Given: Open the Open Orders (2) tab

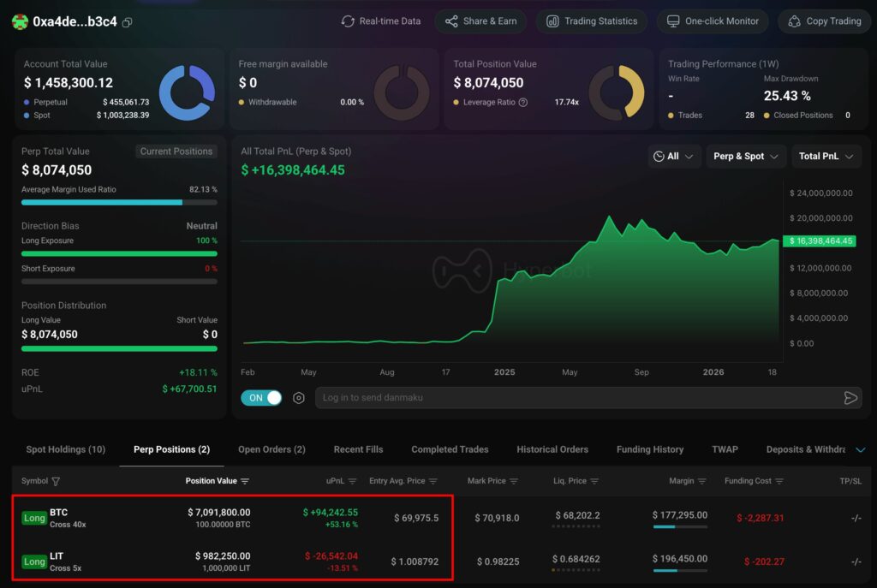Looking at the screenshot, I should tap(271, 449).
